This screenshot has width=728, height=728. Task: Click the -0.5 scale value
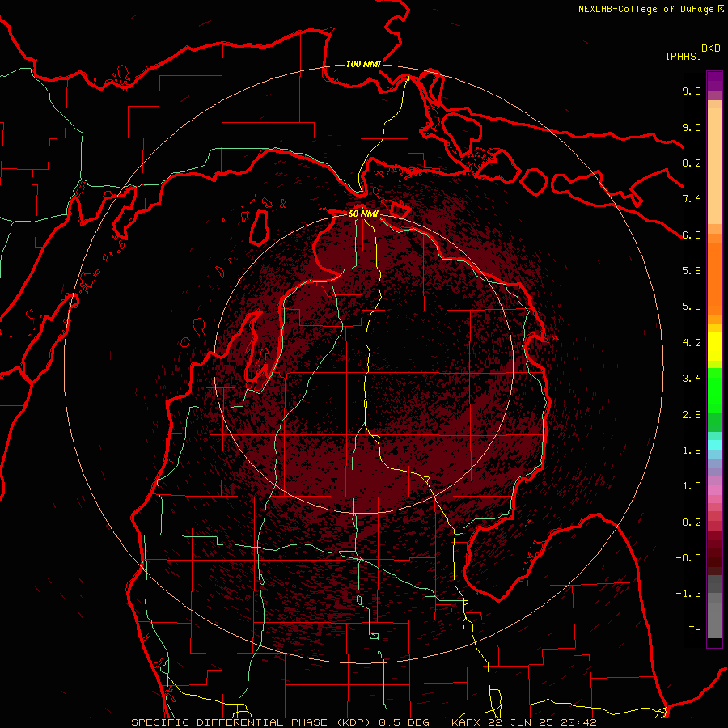pyautogui.click(x=688, y=558)
